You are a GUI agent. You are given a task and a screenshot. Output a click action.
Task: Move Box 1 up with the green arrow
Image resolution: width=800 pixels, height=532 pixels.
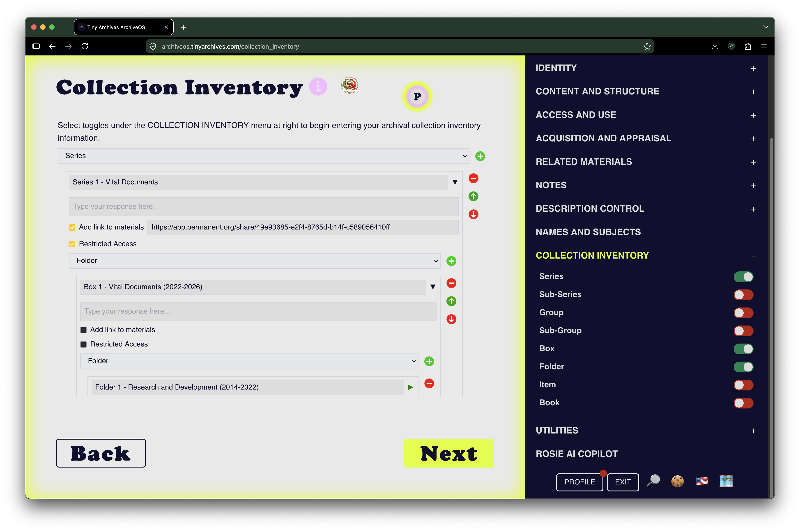point(451,301)
